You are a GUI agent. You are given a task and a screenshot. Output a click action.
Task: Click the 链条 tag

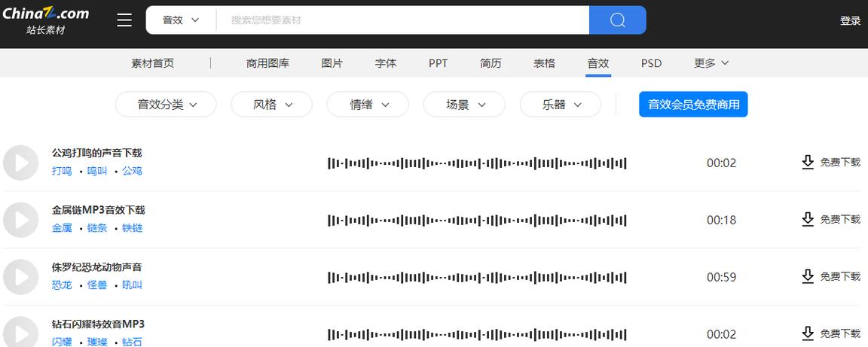[97, 228]
